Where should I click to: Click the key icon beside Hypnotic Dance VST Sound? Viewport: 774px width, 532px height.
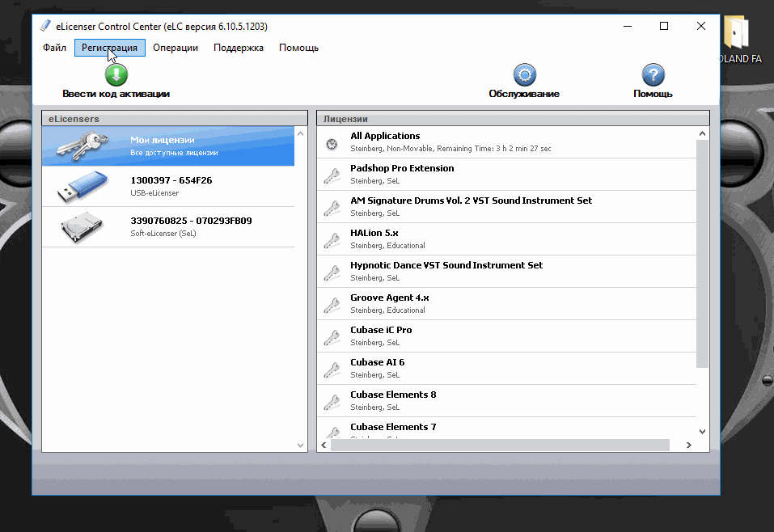click(332, 272)
